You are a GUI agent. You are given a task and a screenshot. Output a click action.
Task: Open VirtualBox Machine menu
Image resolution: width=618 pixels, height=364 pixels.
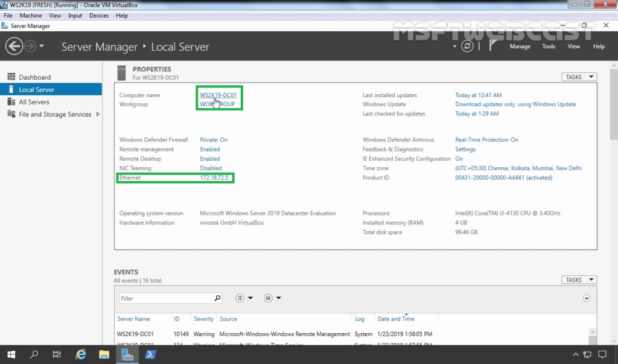click(x=31, y=15)
